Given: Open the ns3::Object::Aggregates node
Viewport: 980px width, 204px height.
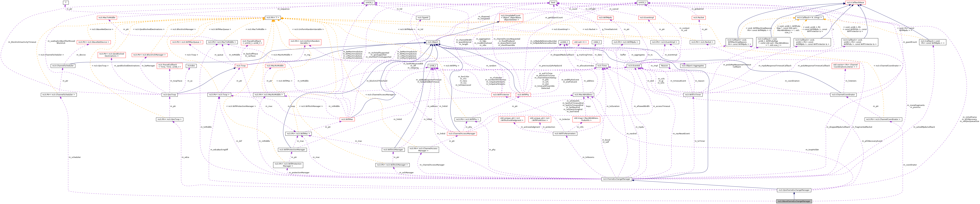Looking at the screenshot, I should pos(693,66).
